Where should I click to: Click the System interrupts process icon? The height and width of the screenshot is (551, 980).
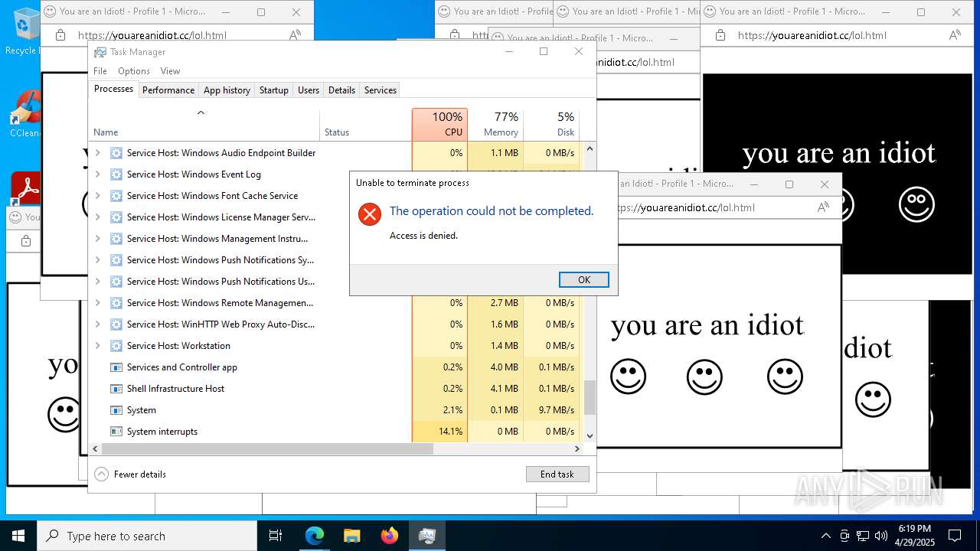(116, 432)
